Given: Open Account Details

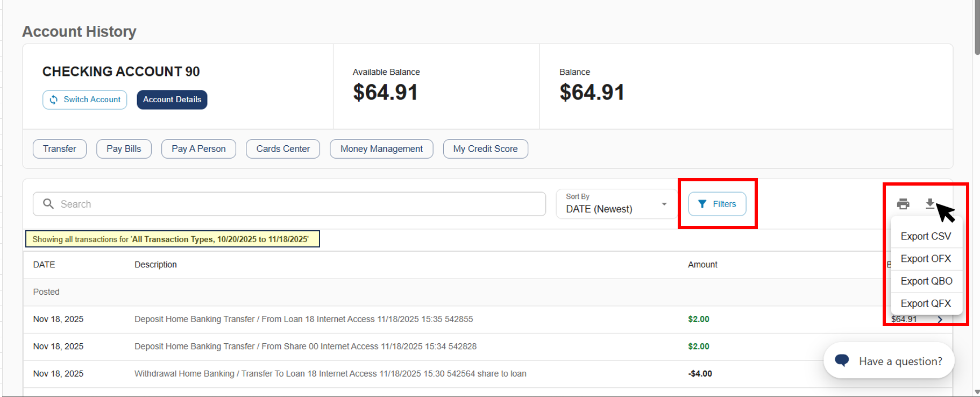Looking at the screenshot, I should pyautogui.click(x=172, y=100).
